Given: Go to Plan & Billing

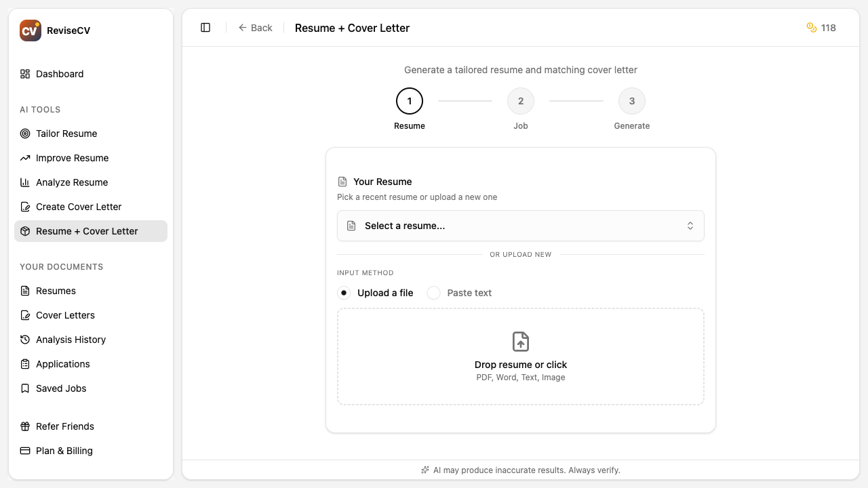Looking at the screenshot, I should (x=64, y=451).
